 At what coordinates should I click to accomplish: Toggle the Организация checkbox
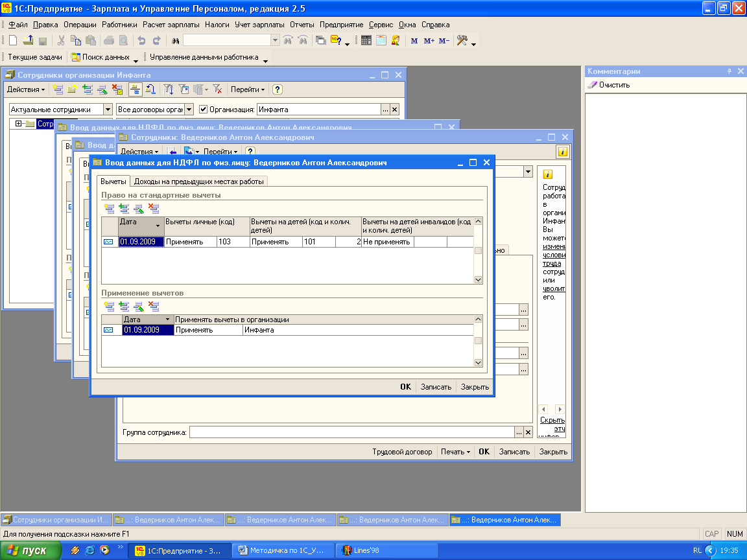pos(204,110)
